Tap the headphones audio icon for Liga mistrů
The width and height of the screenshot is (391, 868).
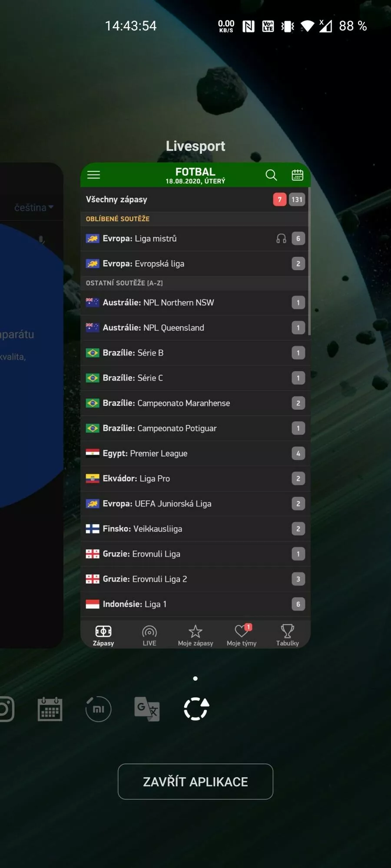(x=282, y=239)
